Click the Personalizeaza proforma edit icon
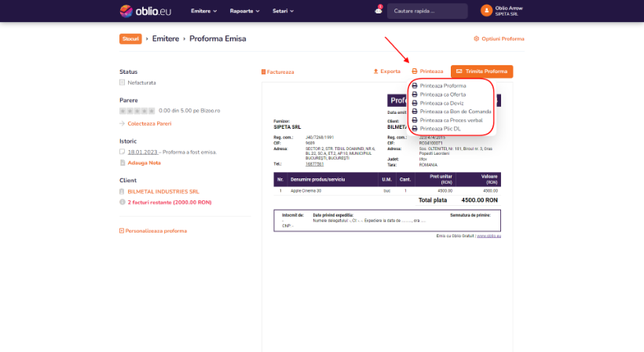Viewport: 644px width, 352px height. (122, 231)
